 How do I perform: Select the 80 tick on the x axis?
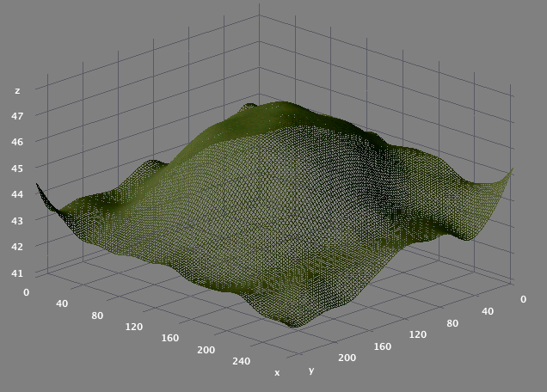[x=96, y=315]
